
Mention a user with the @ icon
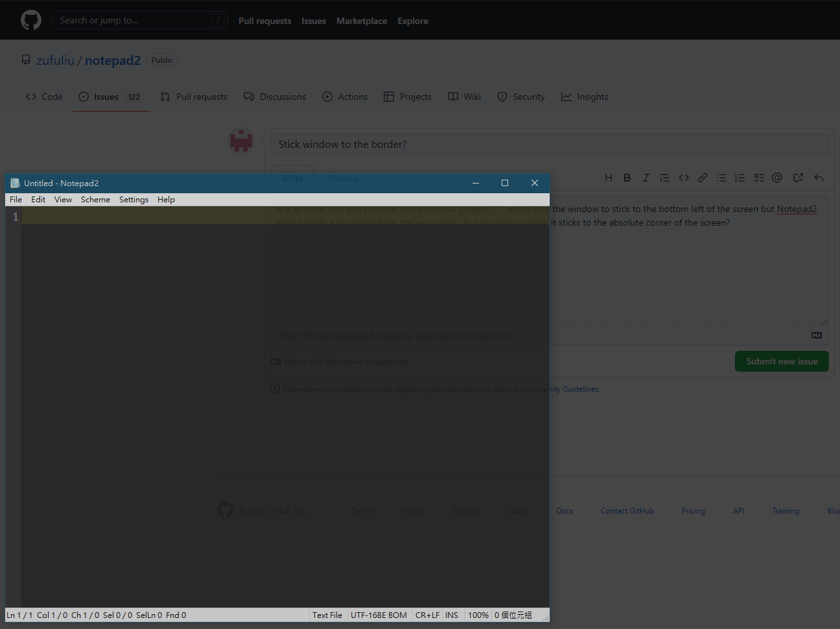[x=776, y=177]
